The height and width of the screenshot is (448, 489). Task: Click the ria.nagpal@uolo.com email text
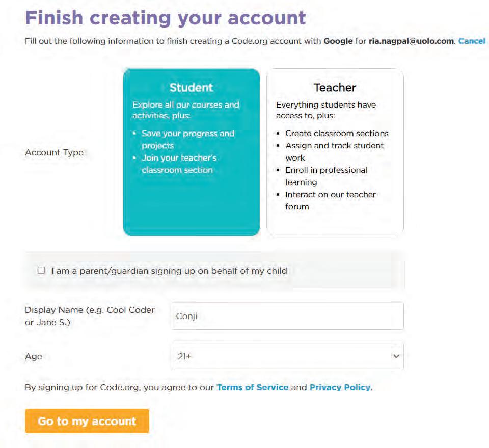(411, 41)
